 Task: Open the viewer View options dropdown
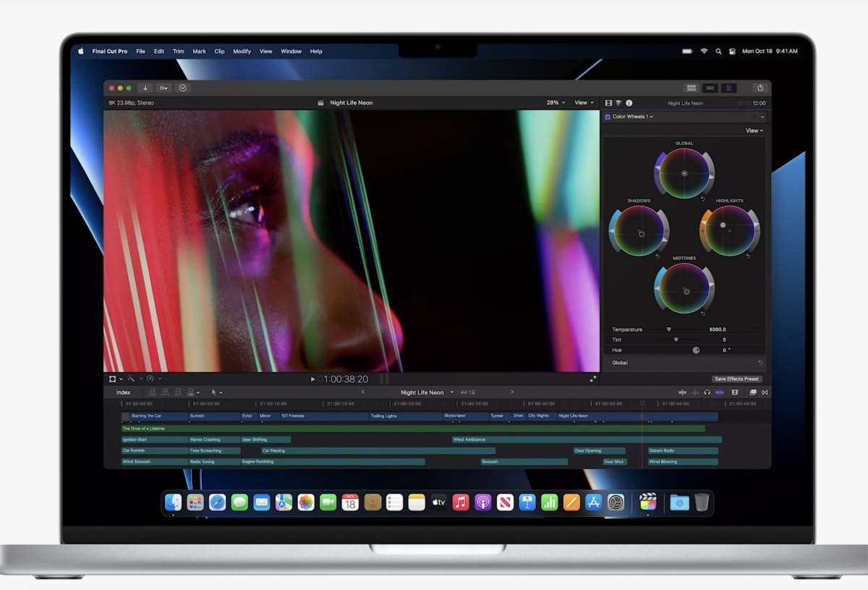pyautogui.click(x=584, y=103)
